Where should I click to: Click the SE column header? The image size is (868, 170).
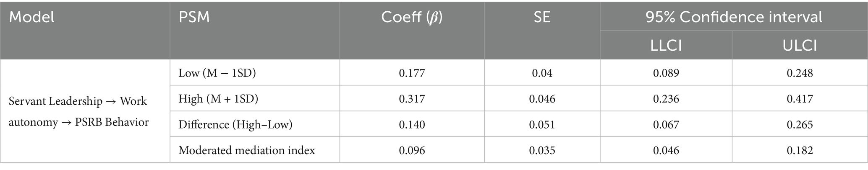tap(542, 17)
